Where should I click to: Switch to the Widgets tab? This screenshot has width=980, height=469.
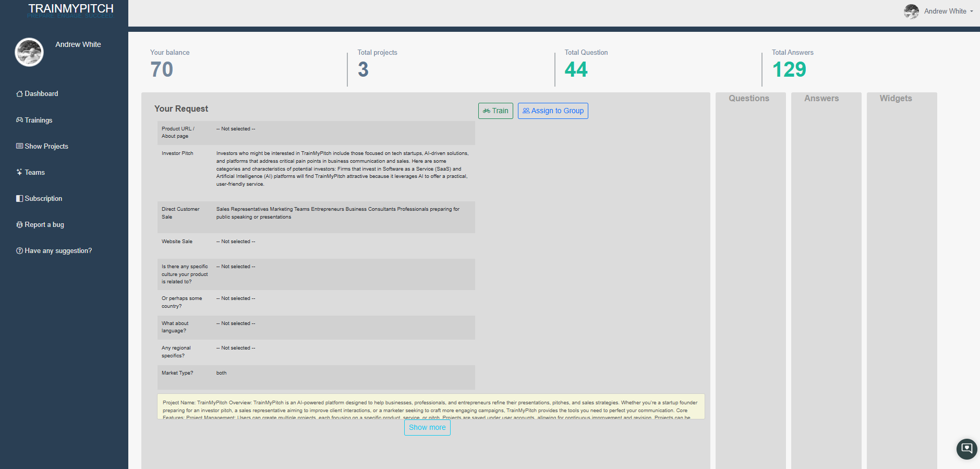[896, 98]
